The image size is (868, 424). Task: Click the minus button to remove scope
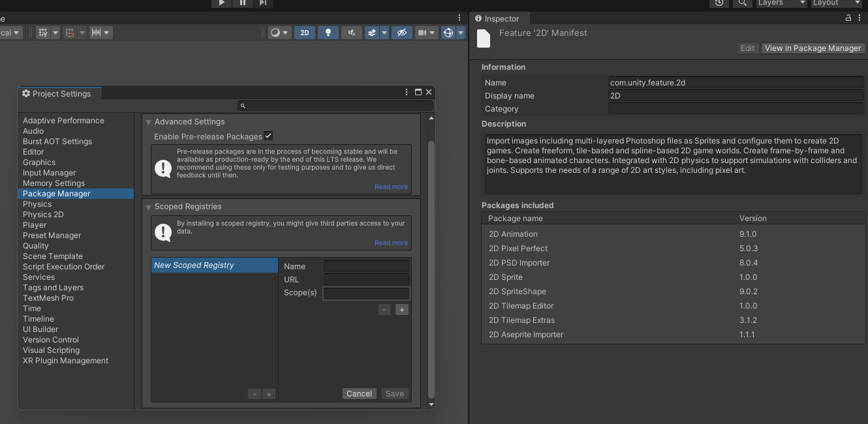pos(384,310)
